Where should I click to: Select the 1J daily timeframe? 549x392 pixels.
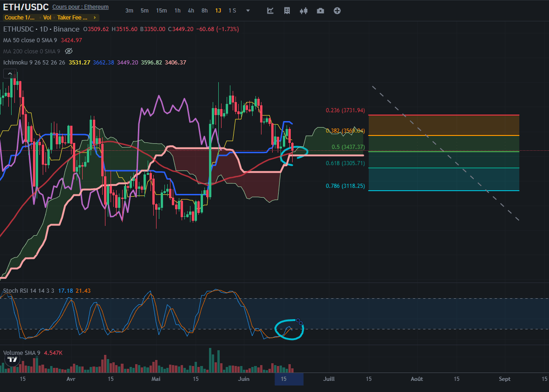click(x=218, y=11)
